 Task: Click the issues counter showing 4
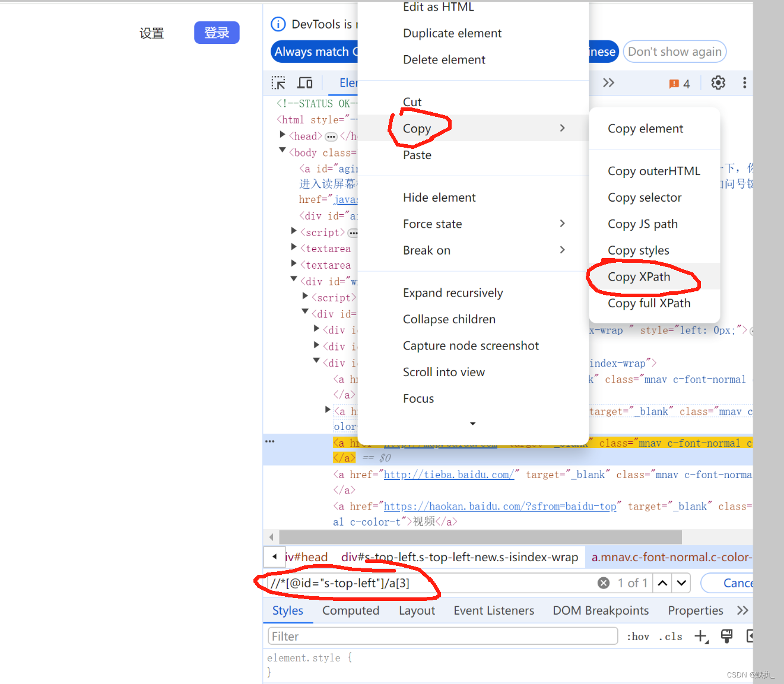tap(680, 84)
